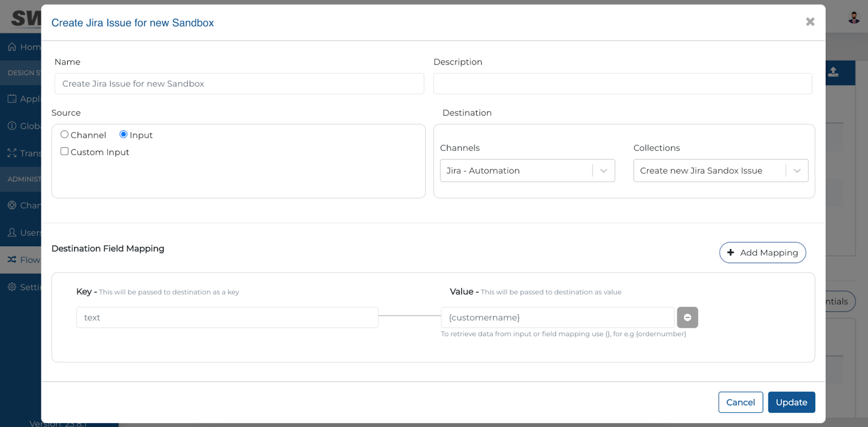Open the Channels icon in sidebar
This screenshot has width=868, height=427.
tap(12, 205)
